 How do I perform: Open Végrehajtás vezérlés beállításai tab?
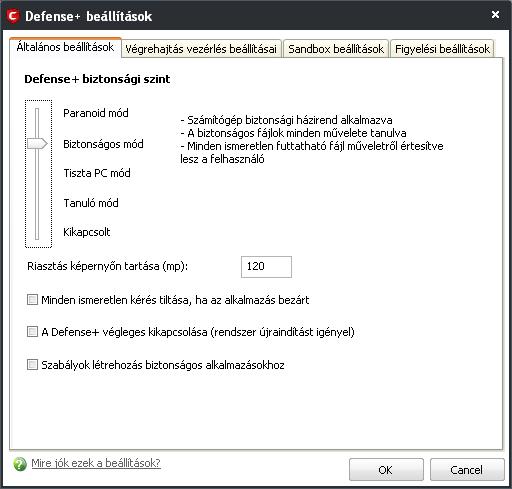point(201,49)
